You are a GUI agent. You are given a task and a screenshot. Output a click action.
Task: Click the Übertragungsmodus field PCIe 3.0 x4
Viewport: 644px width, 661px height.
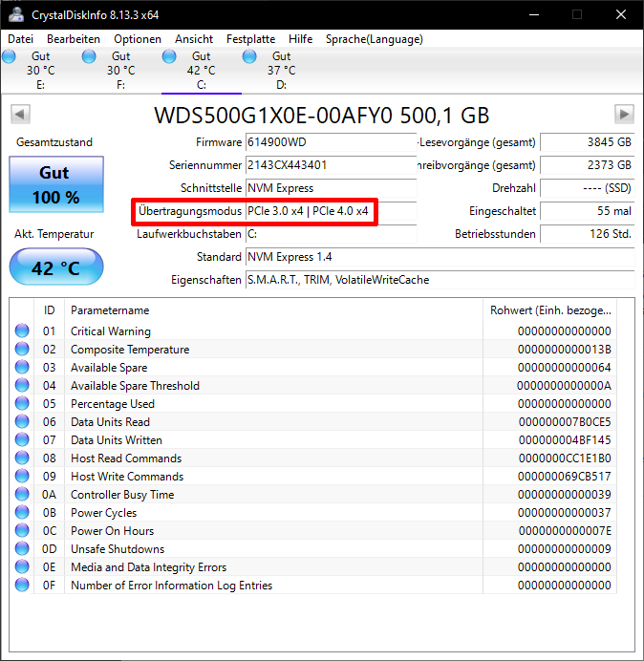click(331, 211)
